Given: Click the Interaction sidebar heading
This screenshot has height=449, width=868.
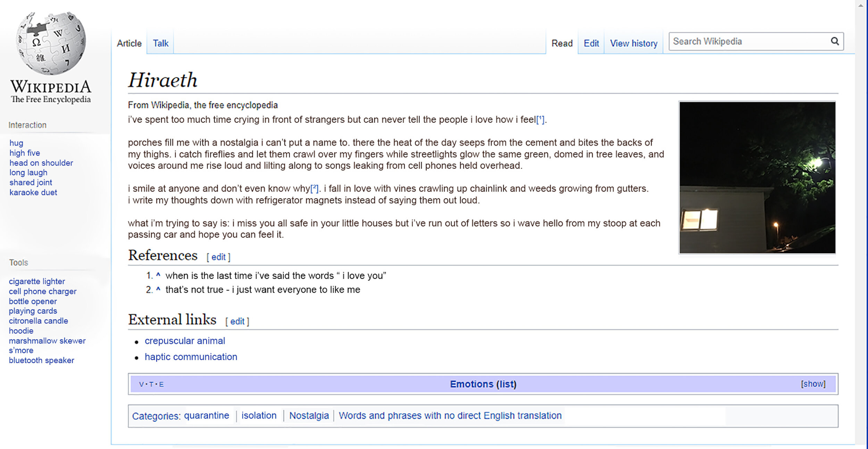Looking at the screenshot, I should coord(27,125).
